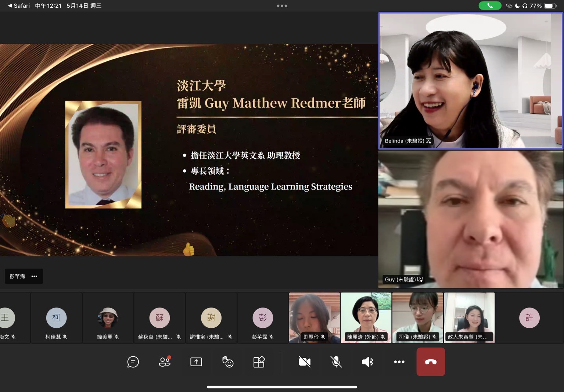564x392 pixels.
Task: Tap the 陳麗清 (外部) name label
Action: (364, 337)
